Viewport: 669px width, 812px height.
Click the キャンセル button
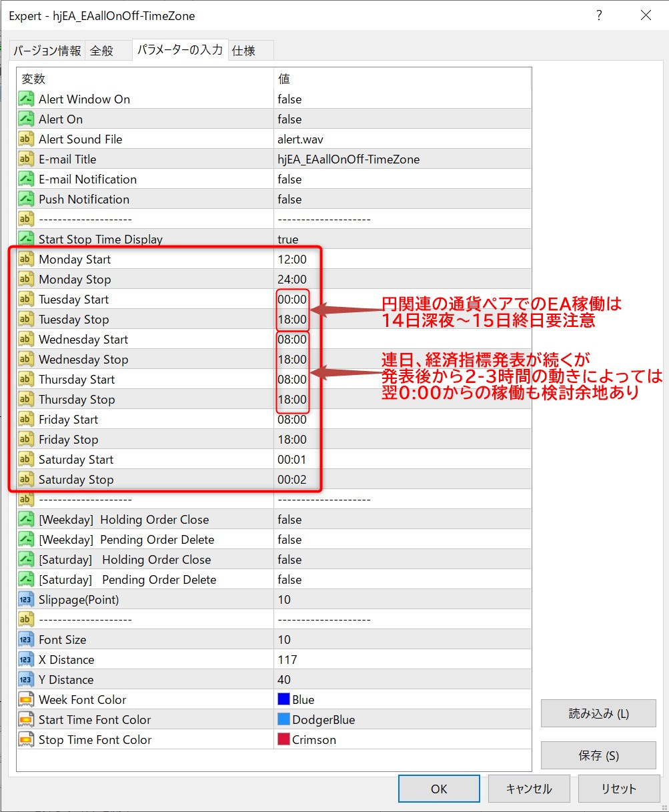tap(529, 789)
